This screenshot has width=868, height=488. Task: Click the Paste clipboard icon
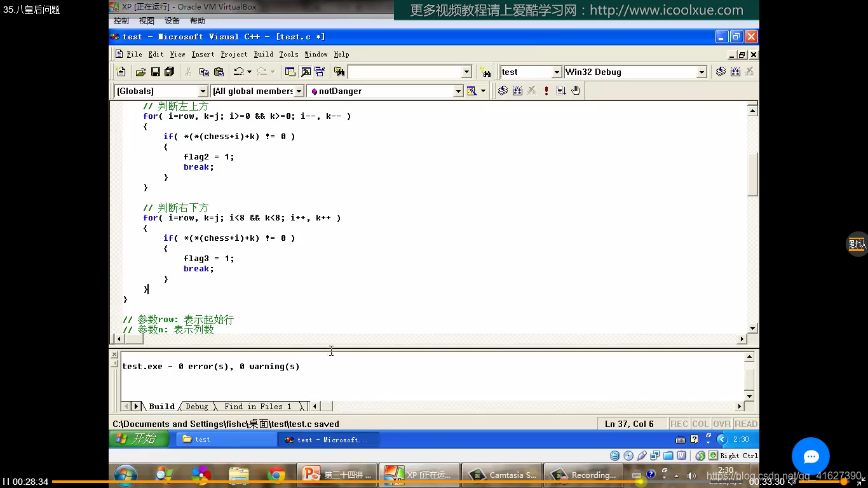point(219,72)
